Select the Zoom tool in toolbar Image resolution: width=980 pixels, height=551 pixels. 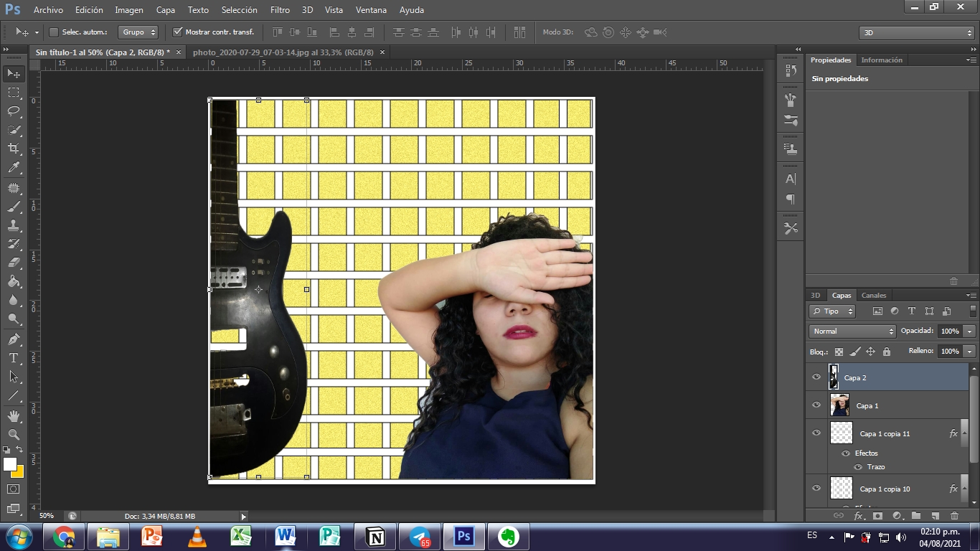pos(14,434)
